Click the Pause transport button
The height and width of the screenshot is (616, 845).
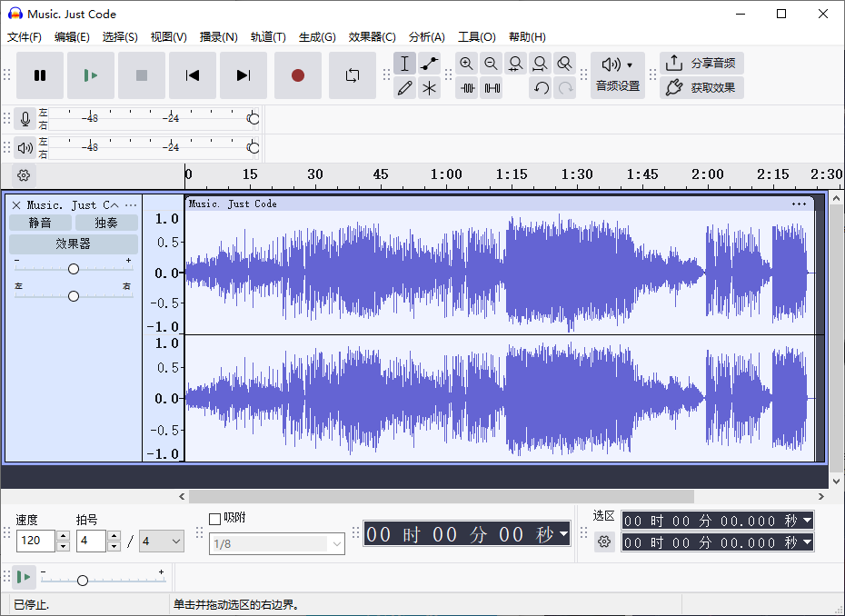pyautogui.click(x=40, y=75)
